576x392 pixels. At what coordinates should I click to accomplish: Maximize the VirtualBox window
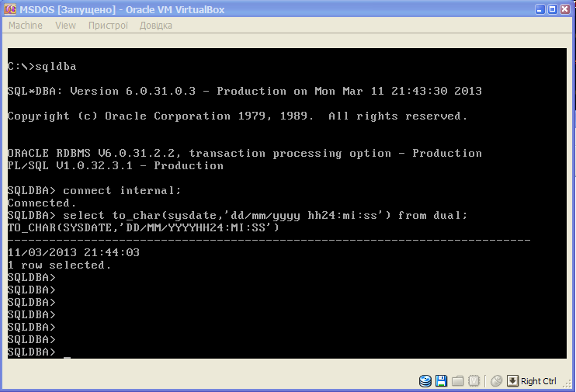pos(553,9)
